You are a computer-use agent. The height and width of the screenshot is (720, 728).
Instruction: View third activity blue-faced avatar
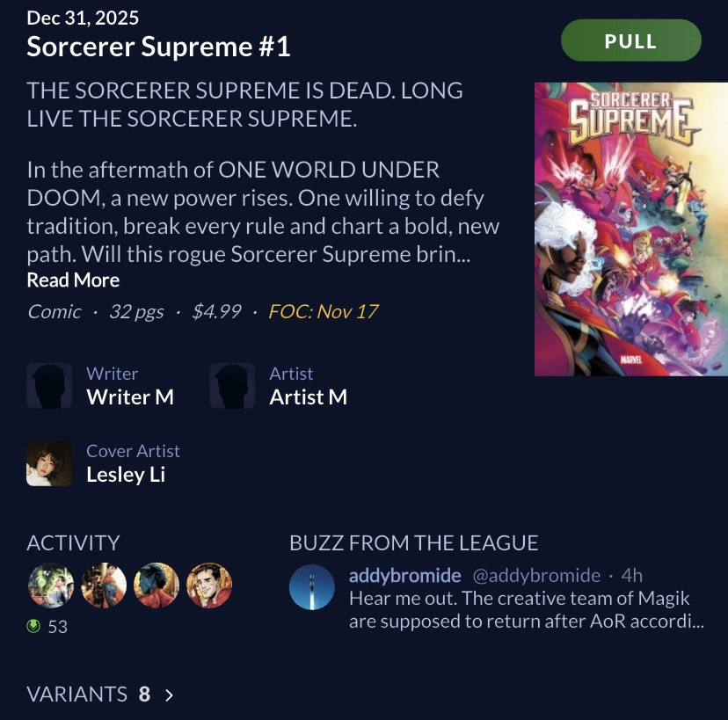coord(157,585)
